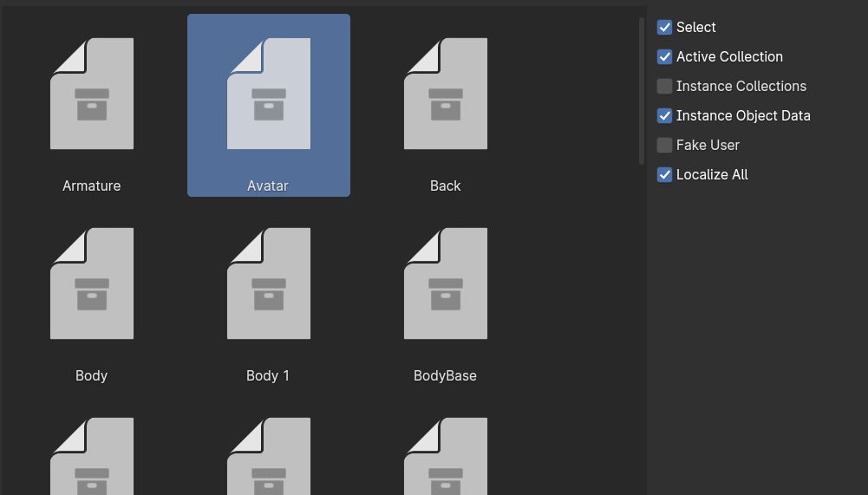Pick the Body collection file icon
Image resolution: width=868 pixels, height=495 pixels.
[92, 283]
